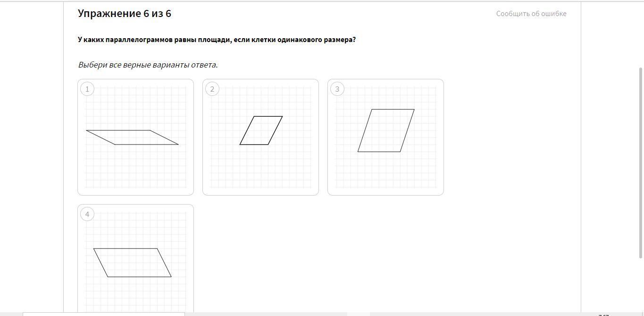Screen dimensions: 644x316
Task: Click the empty grid left of option 3's parallelogram
Action: pyautogui.click(x=346, y=130)
